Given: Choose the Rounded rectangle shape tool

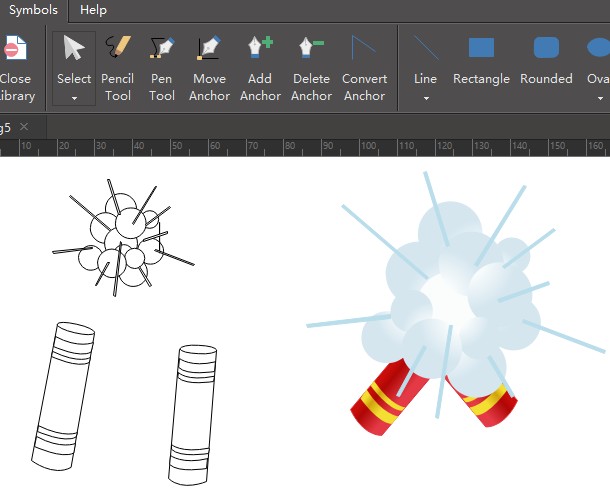Looking at the screenshot, I should pyautogui.click(x=546, y=62).
